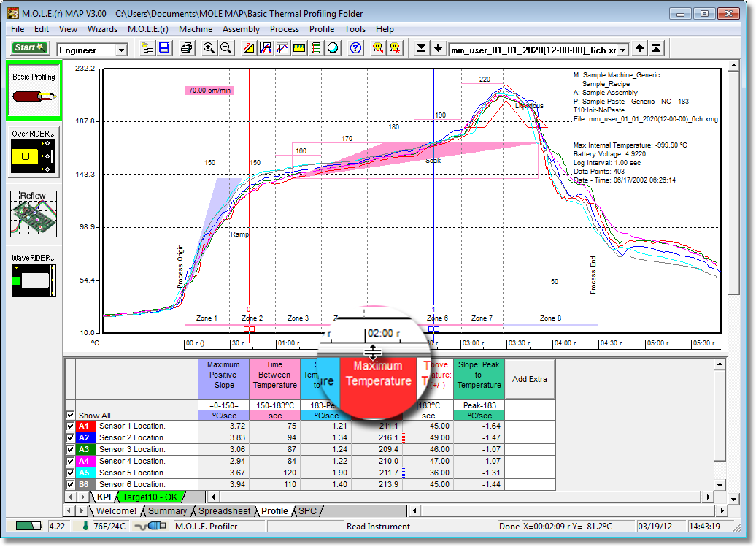Uncheck the A1 Sensor 1 checkbox
Screen dimensions: 756x547
70,426
